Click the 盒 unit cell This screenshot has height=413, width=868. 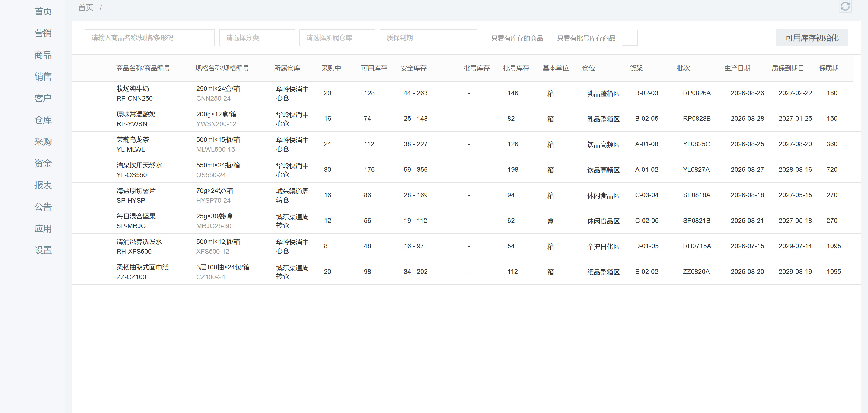(550, 221)
